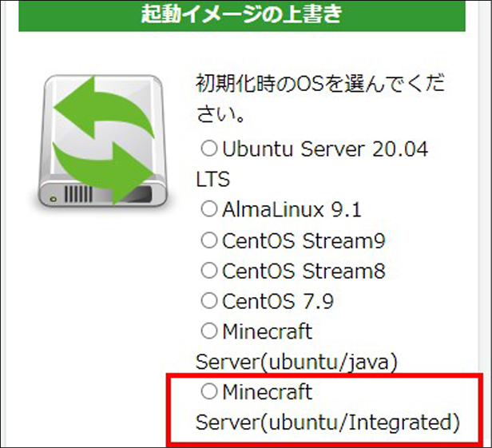Click the vent grille on the drive icon
The image size is (492, 448).
click(x=77, y=194)
